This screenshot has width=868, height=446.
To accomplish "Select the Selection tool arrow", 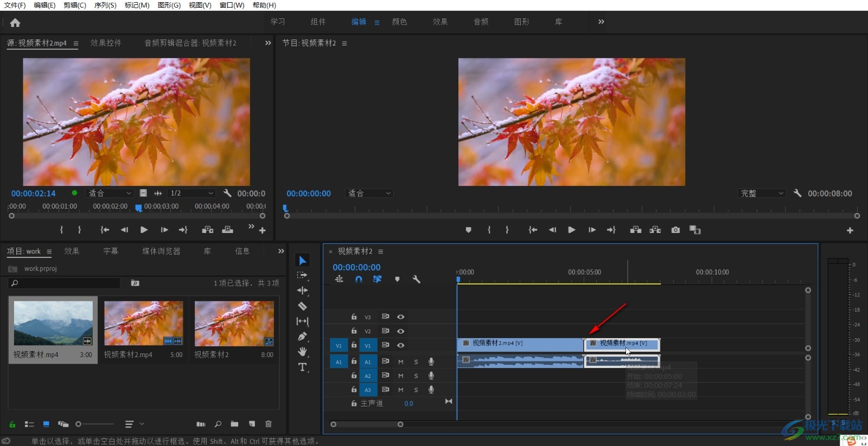I will (x=303, y=261).
